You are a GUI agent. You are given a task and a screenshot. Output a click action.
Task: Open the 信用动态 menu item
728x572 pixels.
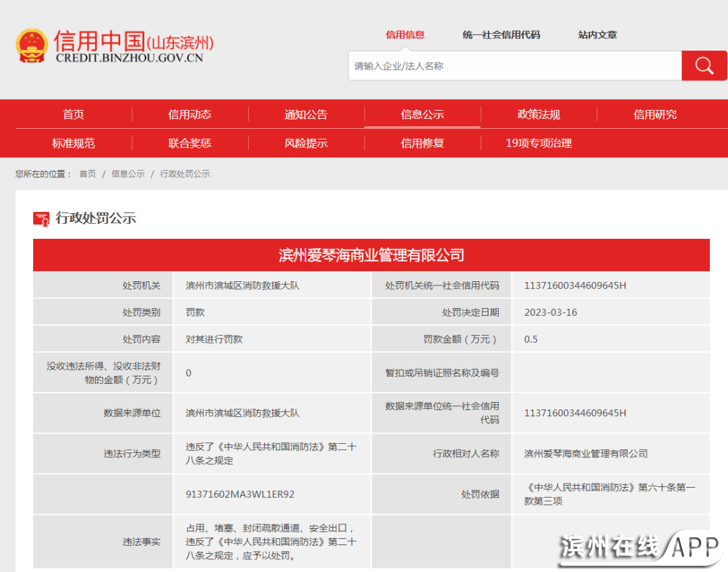(x=189, y=115)
